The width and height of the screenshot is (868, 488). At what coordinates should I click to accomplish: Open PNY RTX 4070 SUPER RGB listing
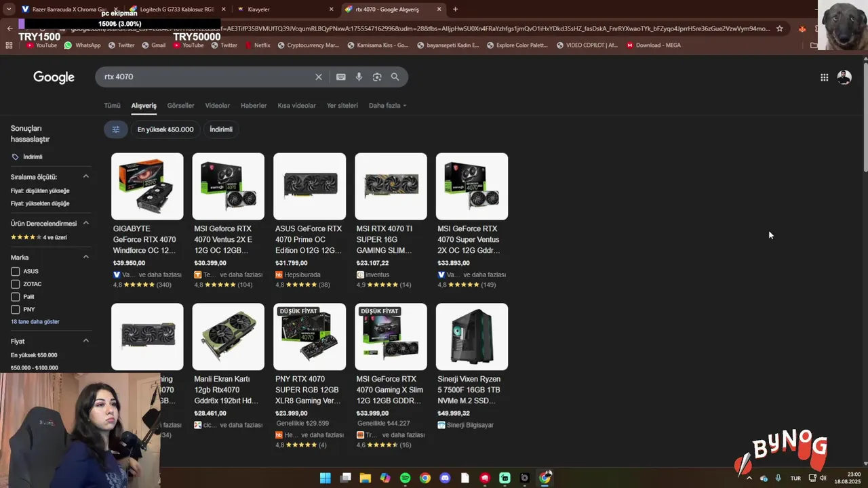pyautogui.click(x=309, y=376)
